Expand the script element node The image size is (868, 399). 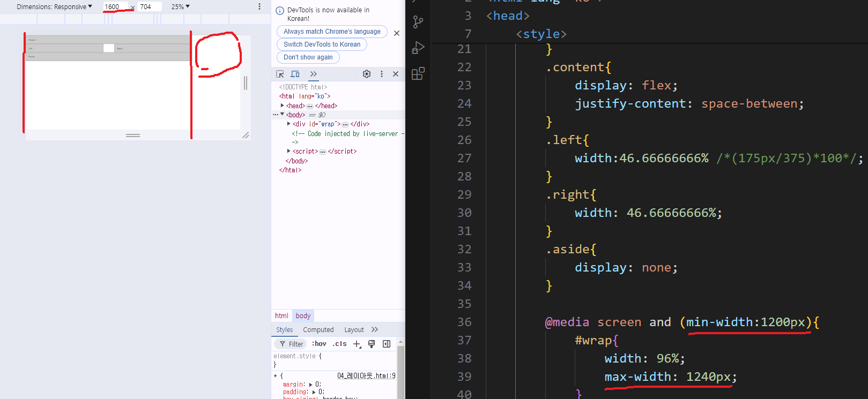289,151
